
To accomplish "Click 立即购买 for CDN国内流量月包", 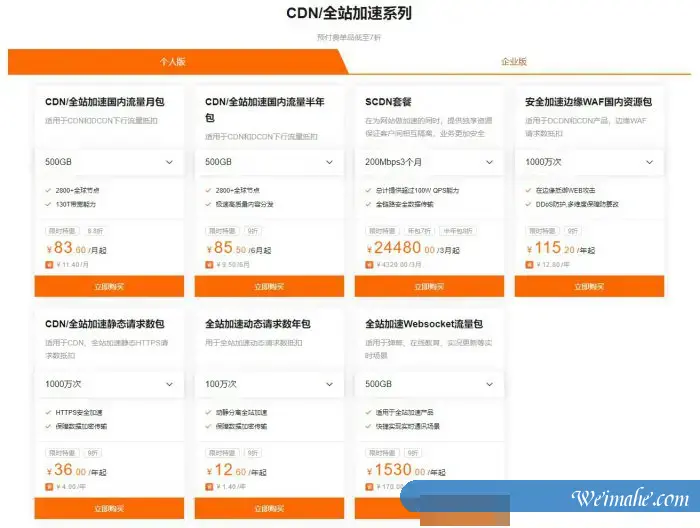I will (x=109, y=287).
